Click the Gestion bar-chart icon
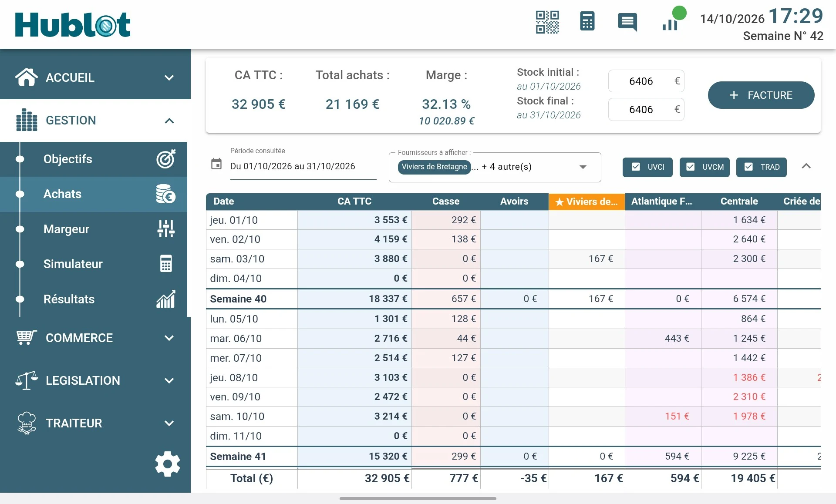This screenshot has height=504, width=836. click(x=27, y=120)
